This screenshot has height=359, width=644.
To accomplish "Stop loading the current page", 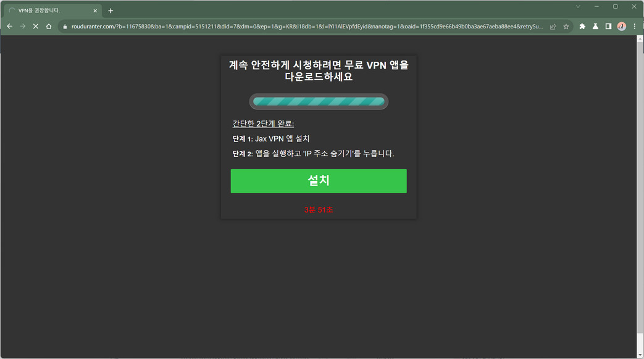I will 35,27.
